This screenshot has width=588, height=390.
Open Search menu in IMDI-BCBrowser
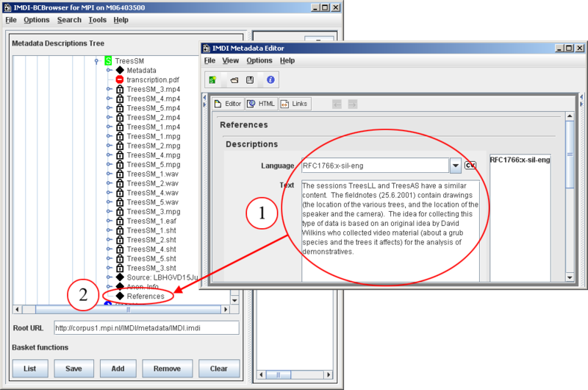coord(69,20)
